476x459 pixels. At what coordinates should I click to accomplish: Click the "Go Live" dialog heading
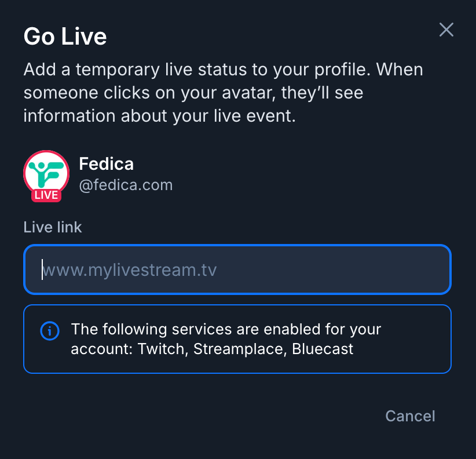(x=65, y=37)
